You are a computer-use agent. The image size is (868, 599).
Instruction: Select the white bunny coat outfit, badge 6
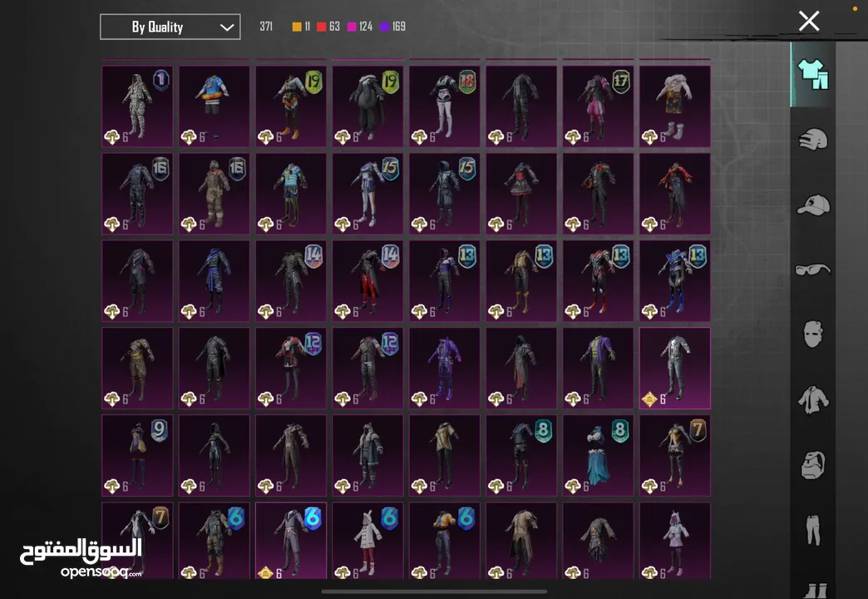pyautogui.click(x=368, y=542)
